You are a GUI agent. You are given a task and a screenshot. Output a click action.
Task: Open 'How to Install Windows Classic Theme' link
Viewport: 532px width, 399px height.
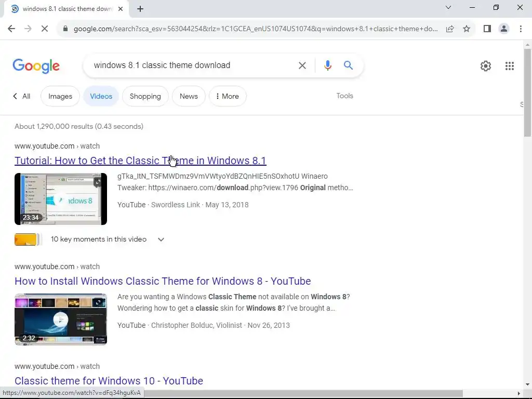click(x=163, y=281)
